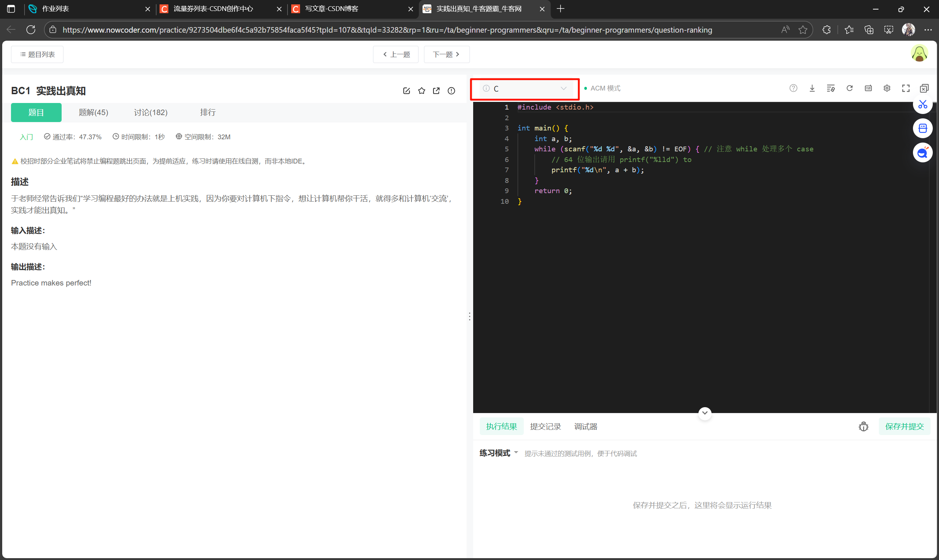Enter fullscreen editor mode
The image size is (939, 560).
[905, 88]
